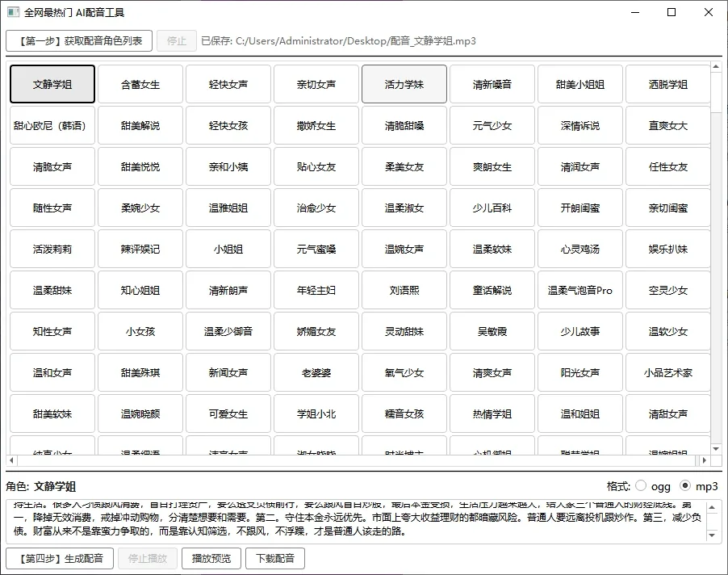Select the 知性女声 voice role
This screenshot has height=575, width=728.
52,331
